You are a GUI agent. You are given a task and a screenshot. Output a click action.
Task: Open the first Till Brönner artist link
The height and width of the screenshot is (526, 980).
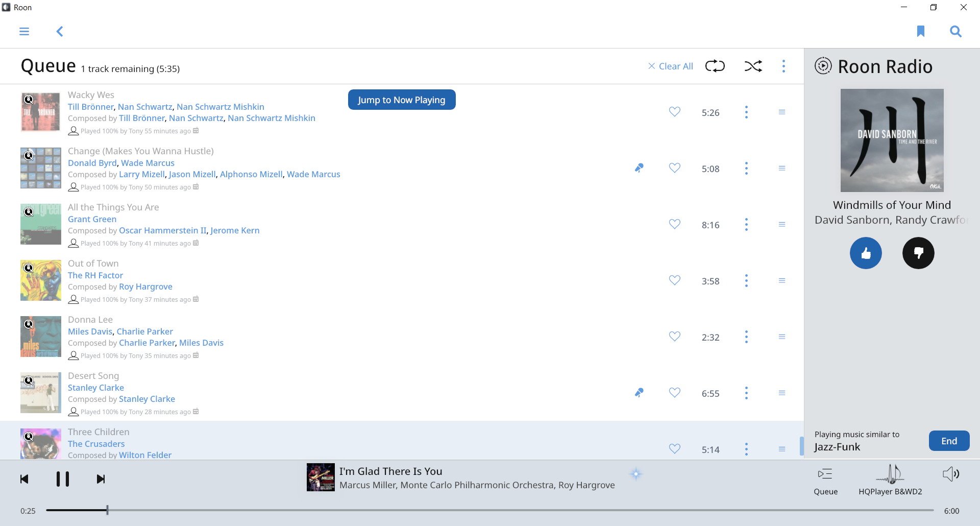click(x=91, y=107)
